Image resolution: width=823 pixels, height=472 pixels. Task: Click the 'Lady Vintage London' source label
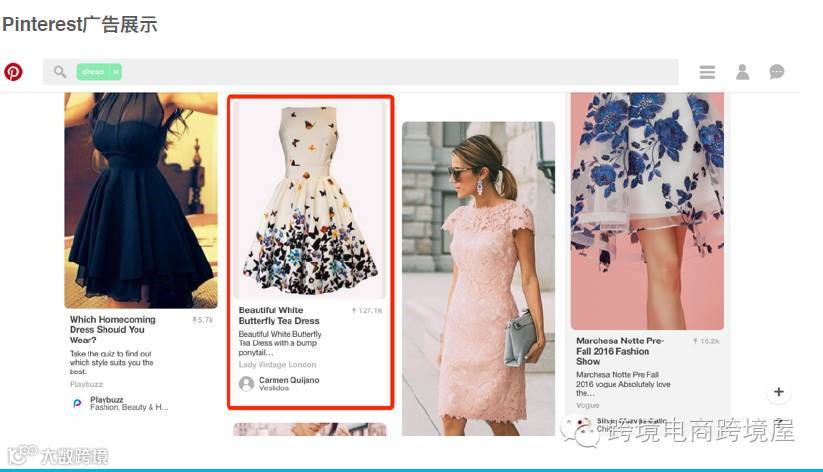(x=277, y=364)
